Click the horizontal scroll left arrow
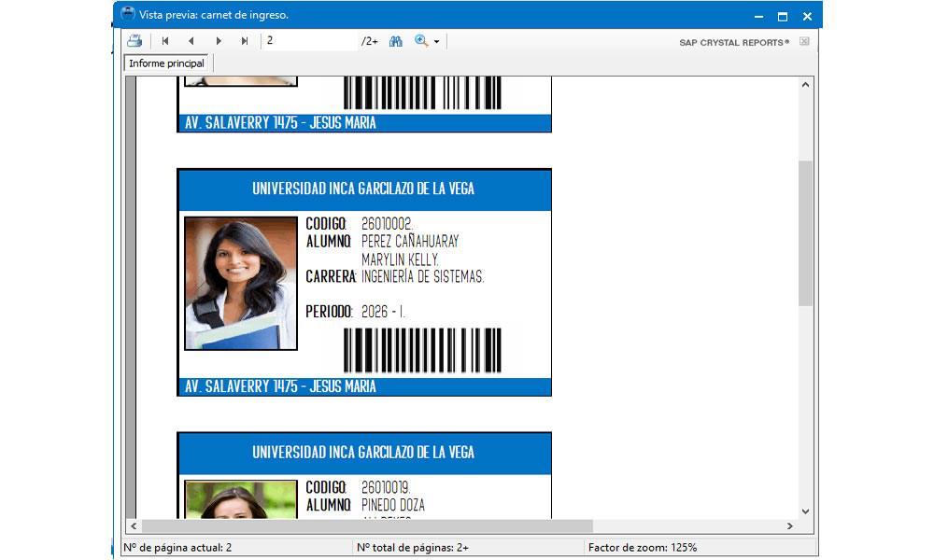Screen dimensions: 934x560 pos(134,526)
